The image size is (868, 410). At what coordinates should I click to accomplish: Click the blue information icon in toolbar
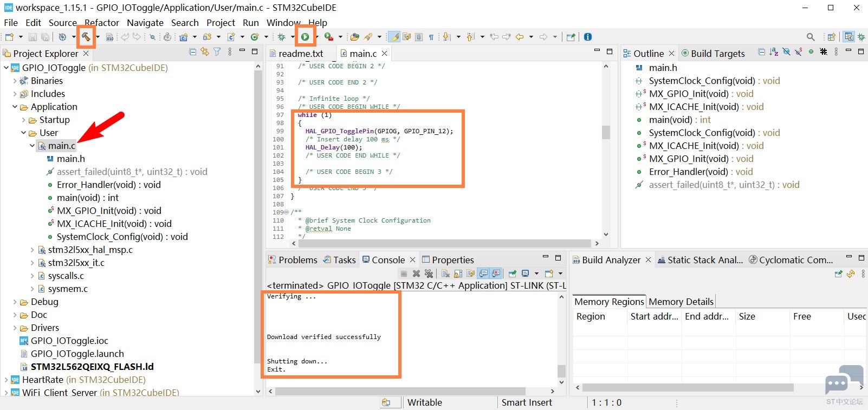pos(588,37)
